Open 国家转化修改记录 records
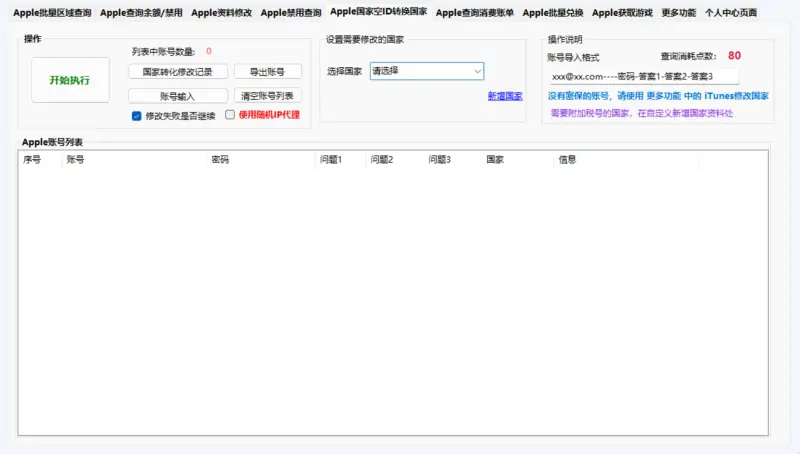This screenshot has height=454, width=800. coord(178,72)
